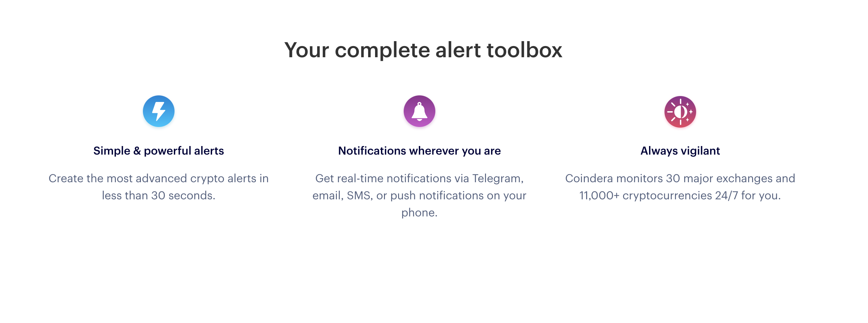Click the "Always vigilant" title
The height and width of the screenshot is (323, 868).
point(680,151)
